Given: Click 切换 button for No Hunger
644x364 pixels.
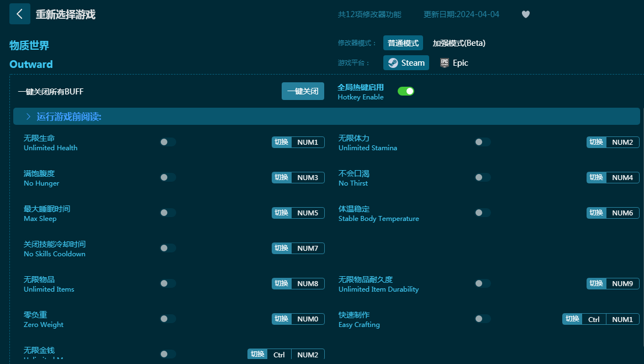Looking at the screenshot, I should tap(281, 177).
